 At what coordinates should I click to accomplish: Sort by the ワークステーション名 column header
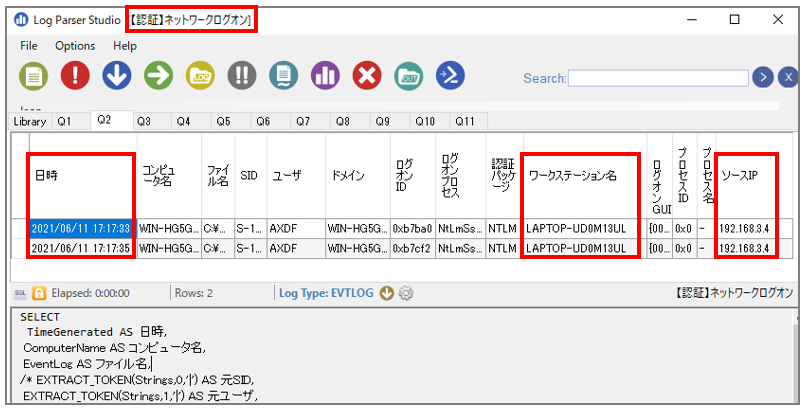click(x=585, y=176)
